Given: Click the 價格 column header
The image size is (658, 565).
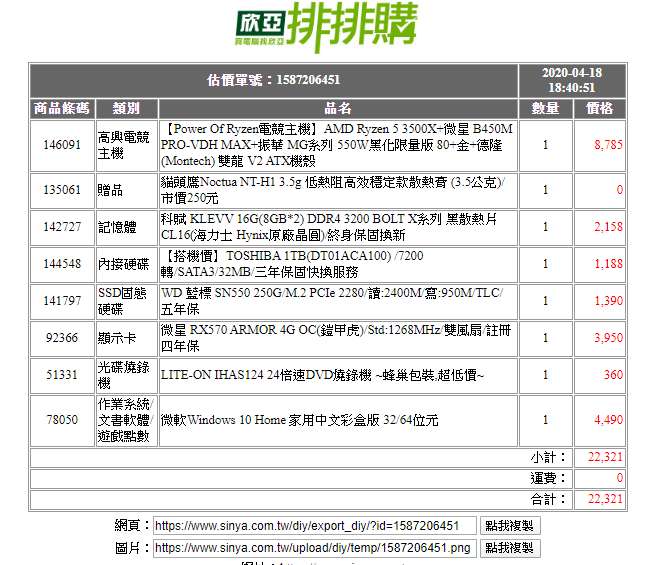Looking at the screenshot, I should (600, 109).
